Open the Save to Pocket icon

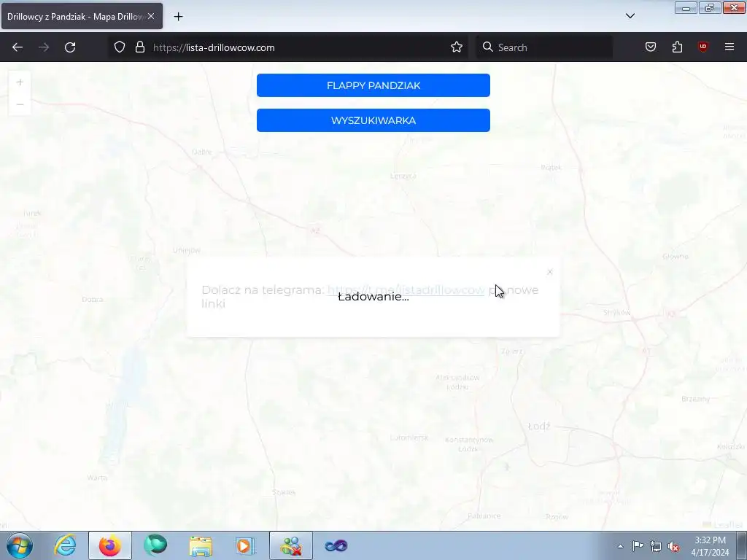[651, 47]
